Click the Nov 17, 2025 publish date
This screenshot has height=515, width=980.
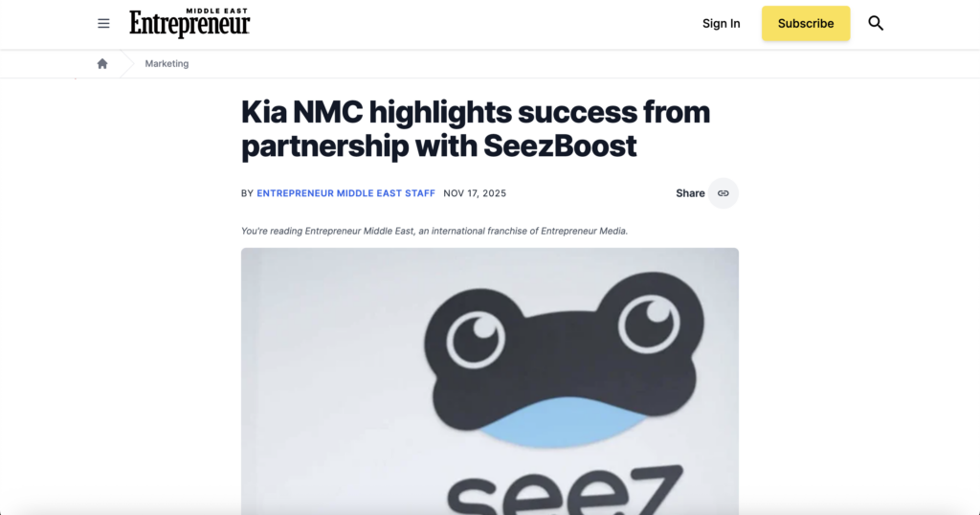click(x=475, y=193)
